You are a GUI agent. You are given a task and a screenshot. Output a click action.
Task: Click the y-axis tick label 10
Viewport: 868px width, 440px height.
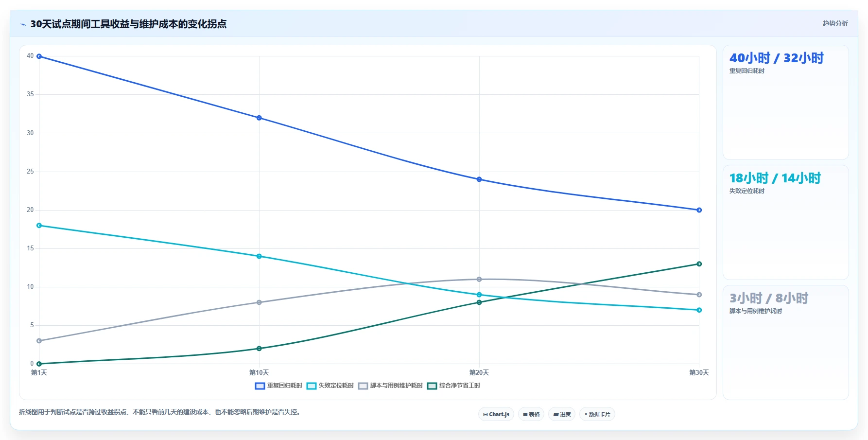coord(30,287)
